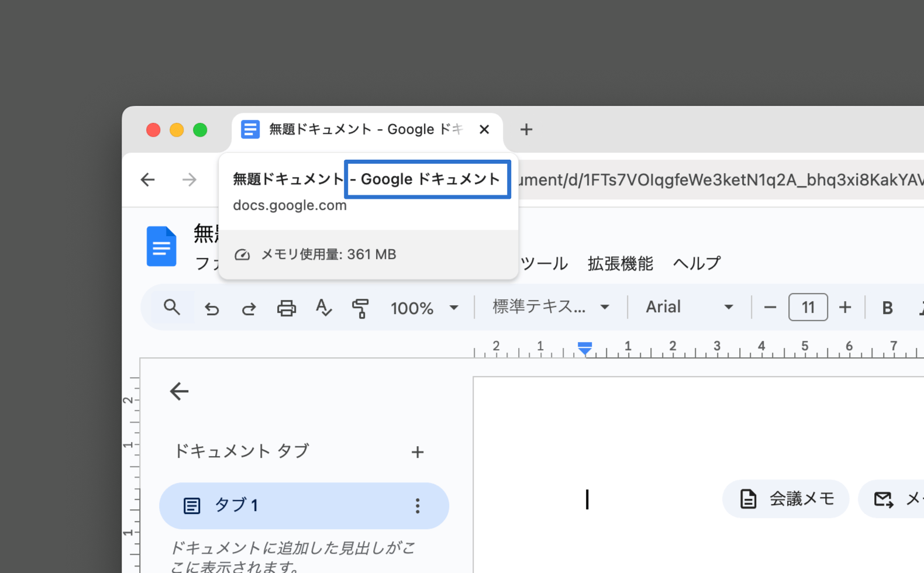924x573 pixels.
Task: Insert the 会議メモ template chip
Action: (x=785, y=499)
